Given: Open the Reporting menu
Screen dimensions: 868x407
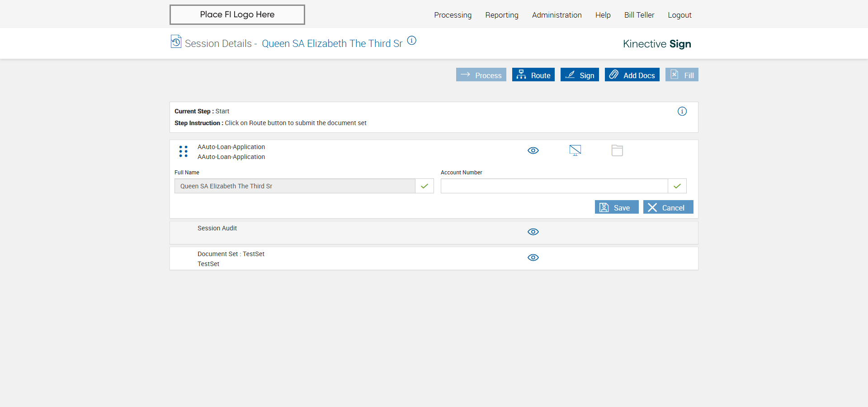Looking at the screenshot, I should tap(502, 15).
